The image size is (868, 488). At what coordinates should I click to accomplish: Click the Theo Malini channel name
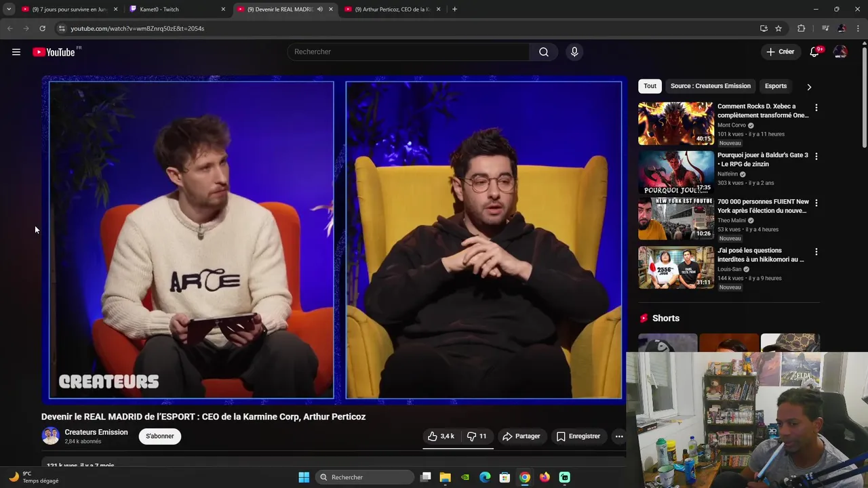732,220
